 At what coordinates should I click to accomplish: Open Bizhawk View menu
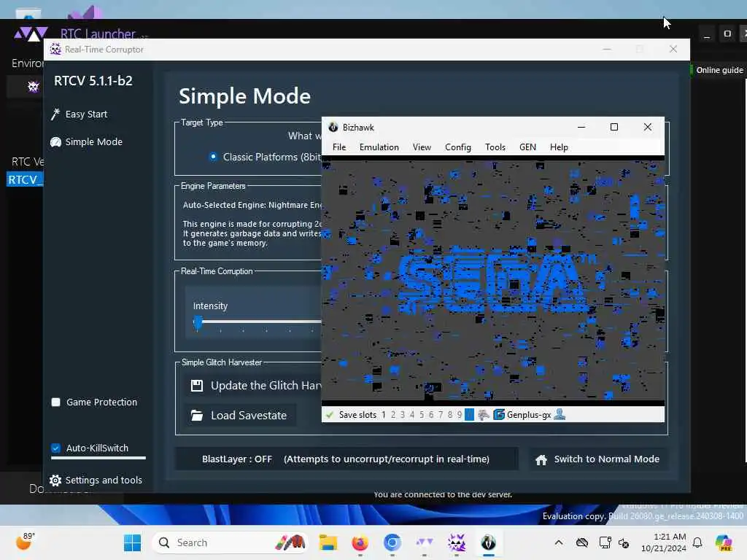(422, 147)
